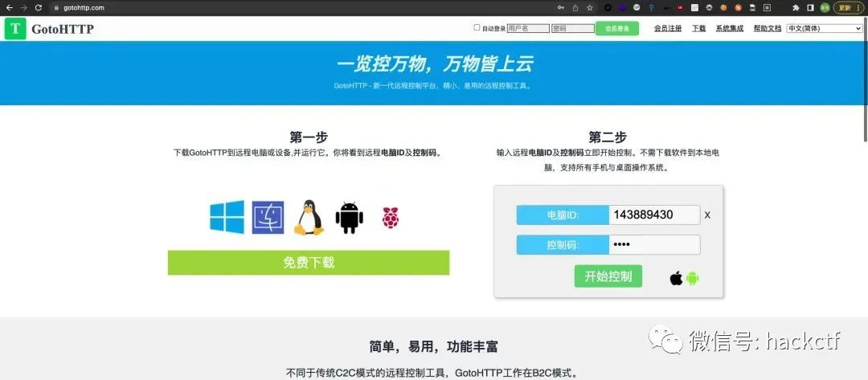
Task: Toggle the 自动登录 checkbox
Action: pyautogui.click(x=477, y=27)
